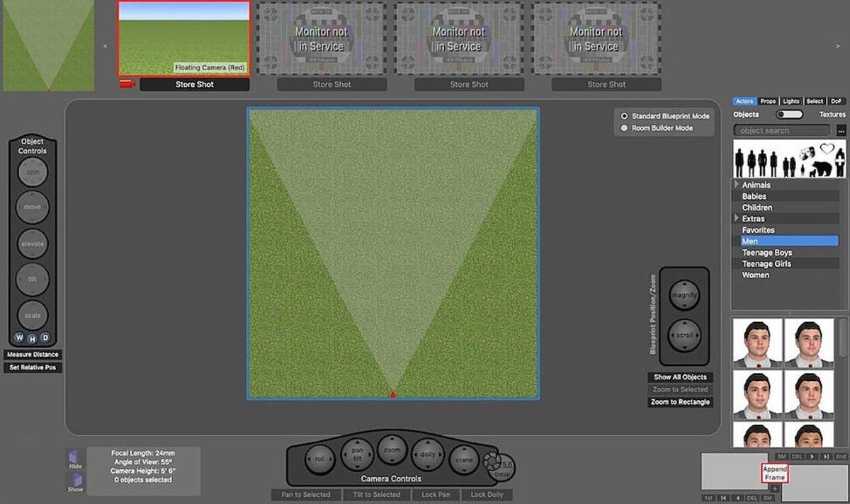
Task: Click the magnify blueprint dial
Action: point(684,295)
